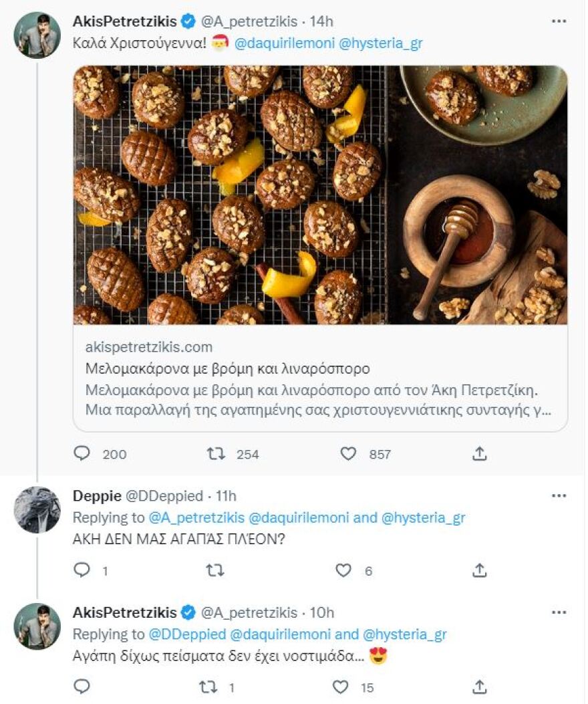Like the main tweet with 857 likes

[x=348, y=454]
